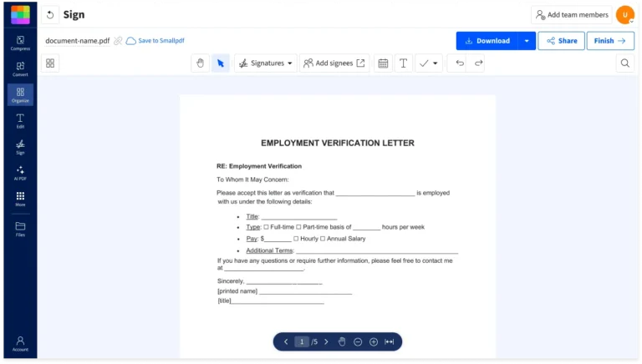Open the Convert tool in sidebar
642x364 pixels.
[x=20, y=68]
